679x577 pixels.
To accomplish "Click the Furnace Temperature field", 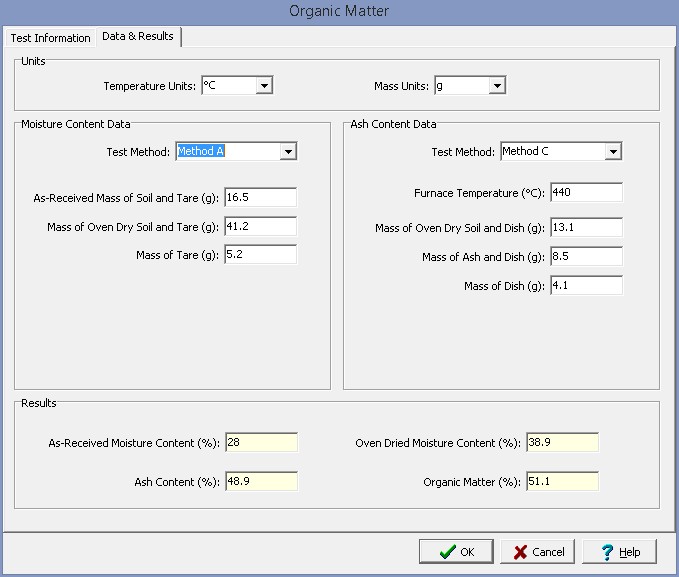I will [x=585, y=192].
